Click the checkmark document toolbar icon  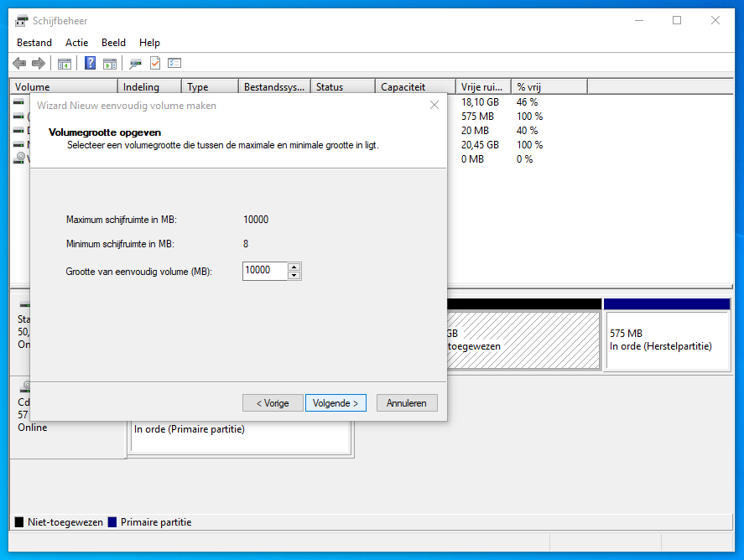tap(155, 64)
